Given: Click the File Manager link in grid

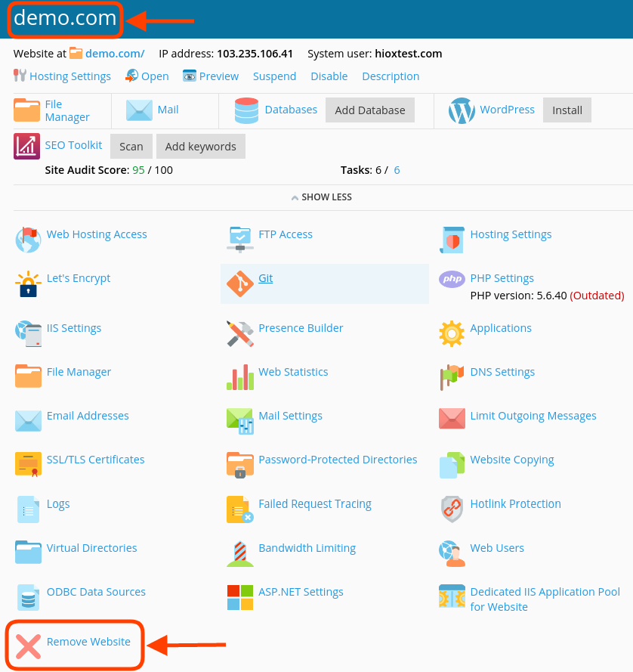Looking at the screenshot, I should click(79, 372).
